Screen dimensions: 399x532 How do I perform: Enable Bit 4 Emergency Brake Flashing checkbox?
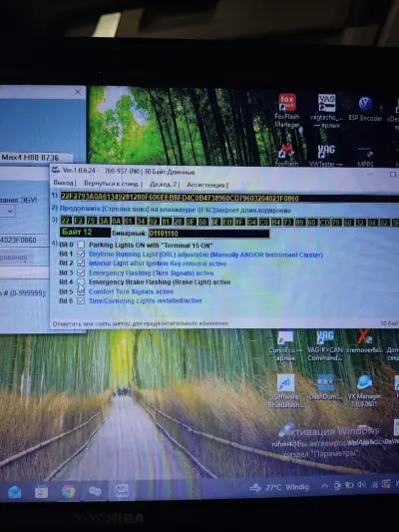click(81, 281)
